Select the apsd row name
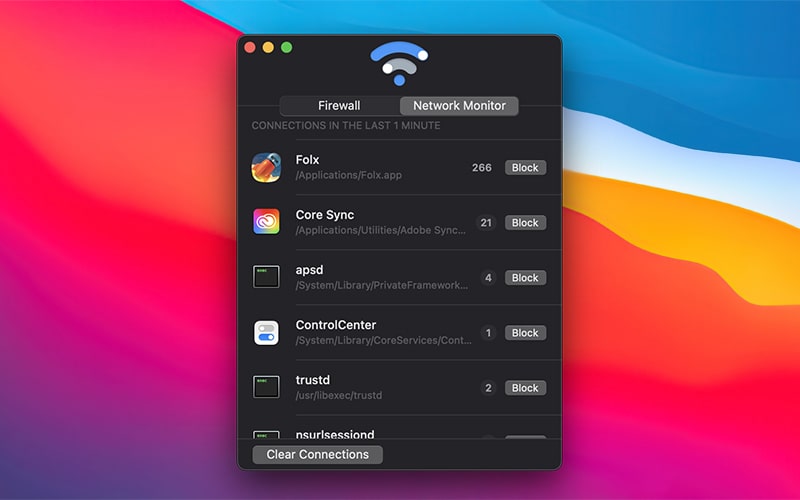800x500 pixels. (309, 270)
